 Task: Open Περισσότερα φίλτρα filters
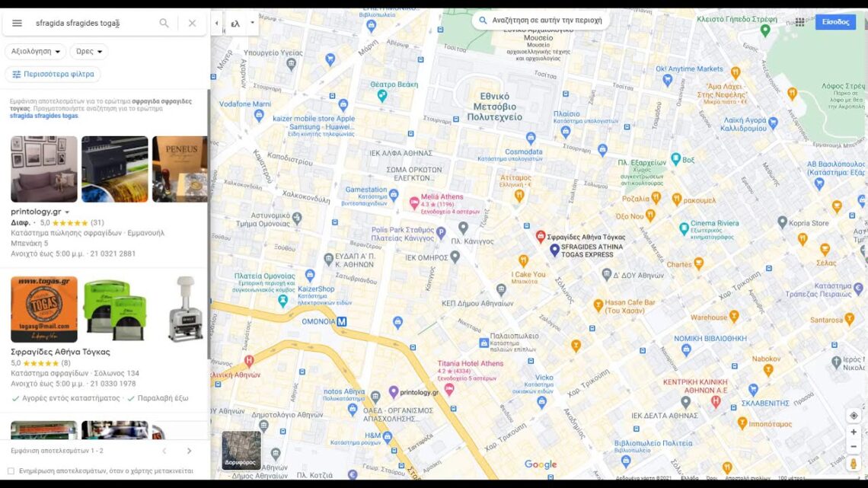click(53, 74)
